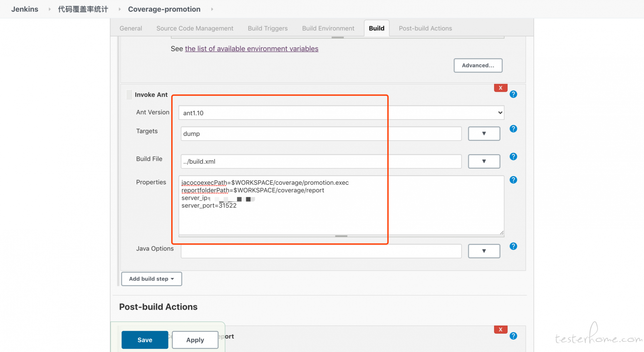Click the server_port=31522 line
The height and width of the screenshot is (352, 644).
tap(209, 206)
